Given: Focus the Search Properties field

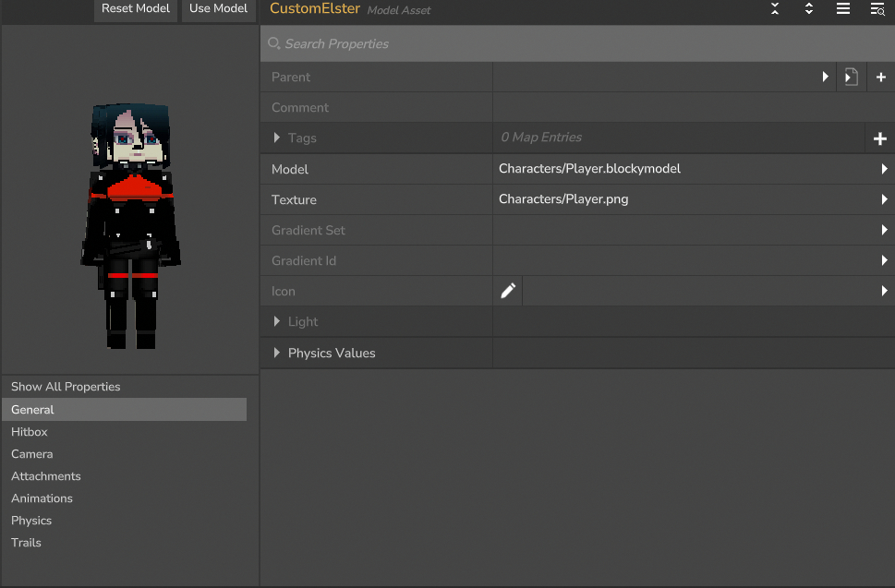Looking at the screenshot, I should coord(554,43).
